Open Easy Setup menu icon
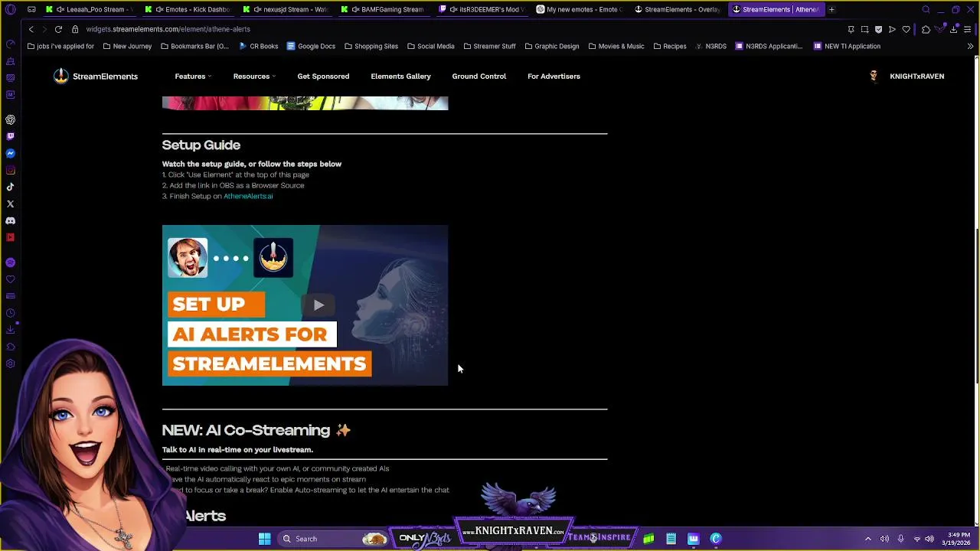 [x=967, y=29]
